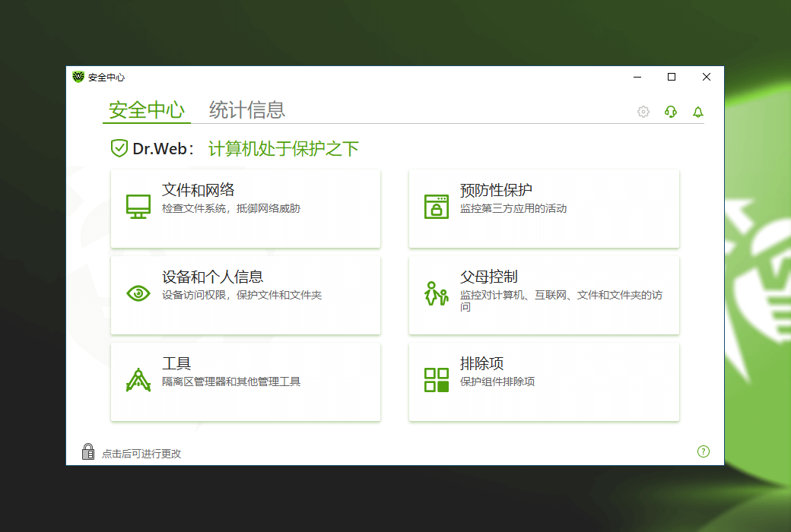This screenshot has height=532, width=791.
Task: Open help with the question mark icon
Action: pyautogui.click(x=704, y=451)
